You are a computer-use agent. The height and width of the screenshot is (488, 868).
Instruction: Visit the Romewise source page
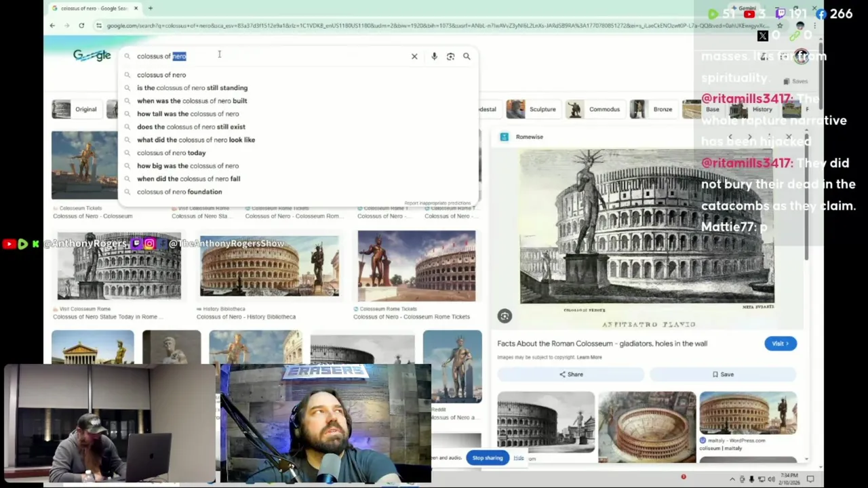[781, 344]
